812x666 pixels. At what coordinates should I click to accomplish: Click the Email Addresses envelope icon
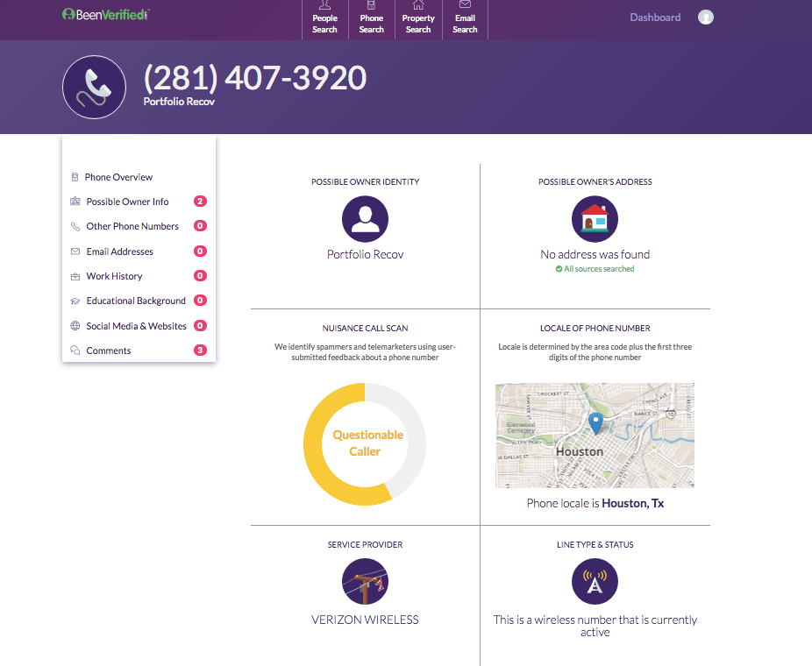click(75, 252)
